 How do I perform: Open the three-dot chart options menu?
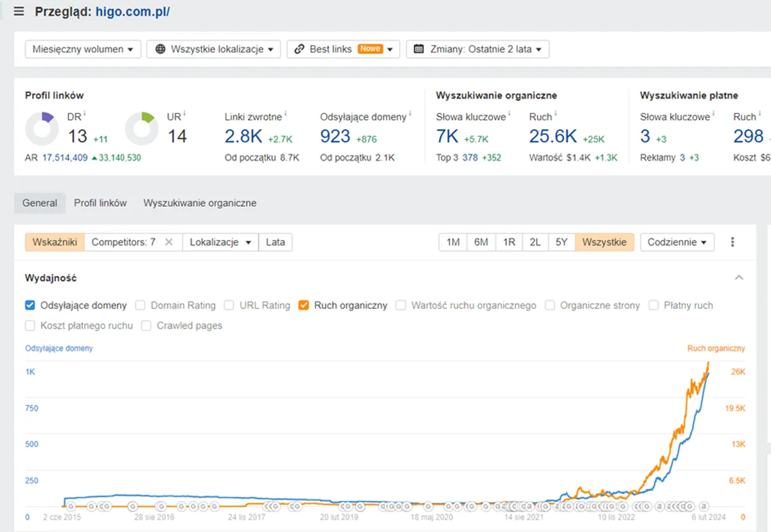coord(732,242)
